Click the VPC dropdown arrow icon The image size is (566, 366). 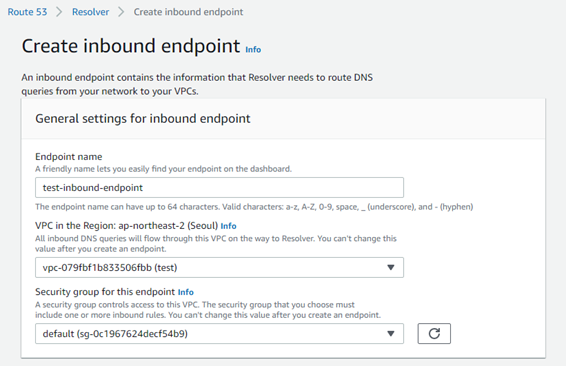tap(391, 267)
